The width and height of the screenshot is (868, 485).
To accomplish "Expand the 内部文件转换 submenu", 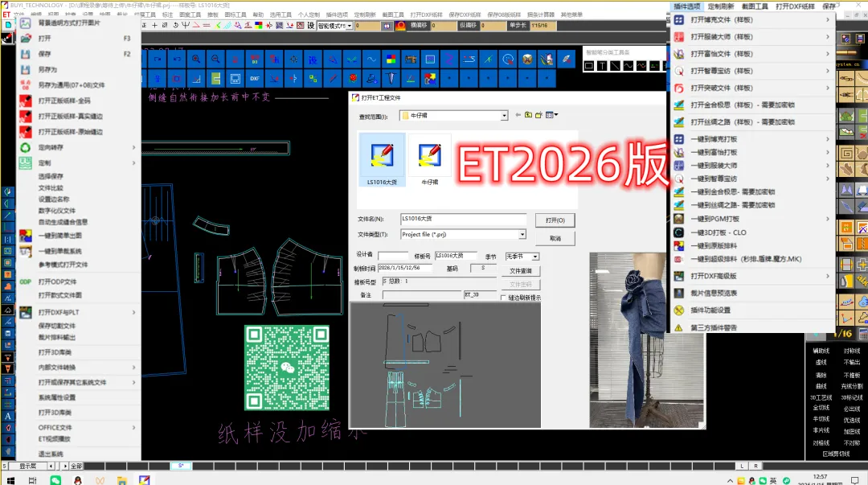I will tap(77, 368).
